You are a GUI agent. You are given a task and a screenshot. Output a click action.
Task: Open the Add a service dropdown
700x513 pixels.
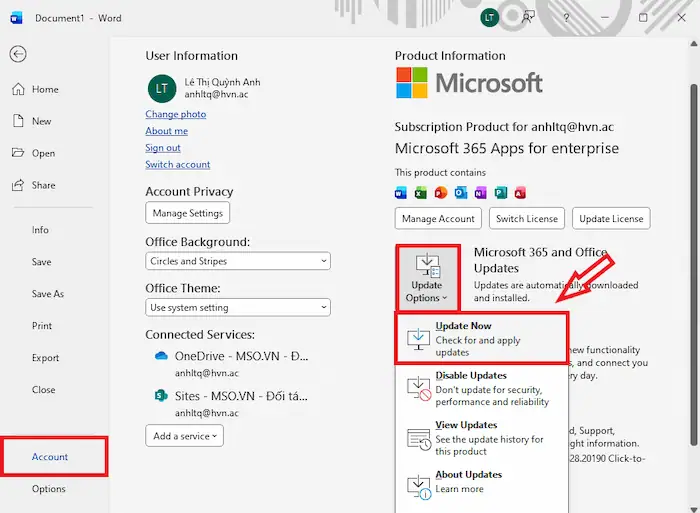click(184, 436)
